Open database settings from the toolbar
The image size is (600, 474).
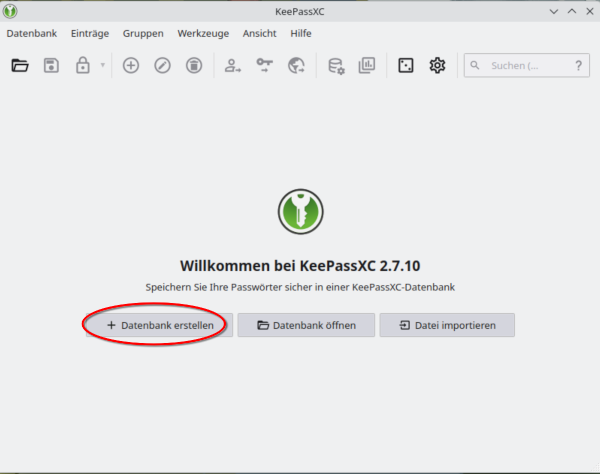coord(336,66)
